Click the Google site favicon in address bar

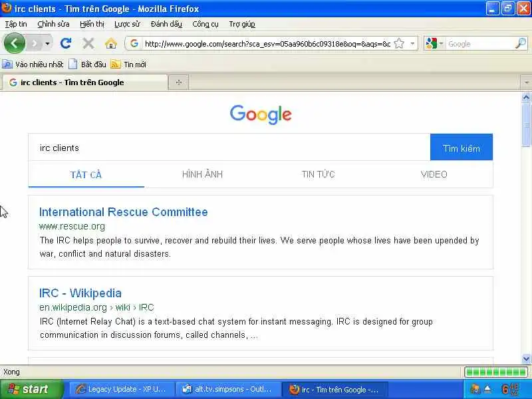pos(134,43)
